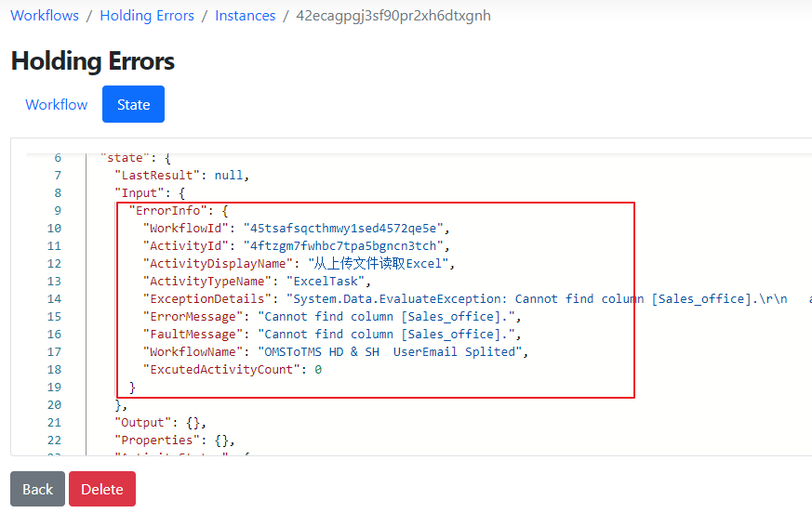Screen dimensions: 812x513
Task: Open the Workflows breadcrumb link
Action: tap(45, 16)
